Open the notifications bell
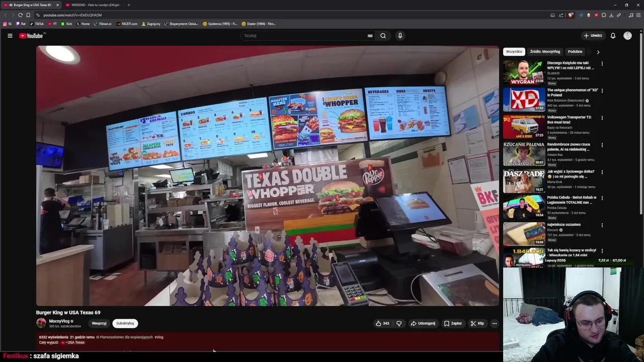 613,36
